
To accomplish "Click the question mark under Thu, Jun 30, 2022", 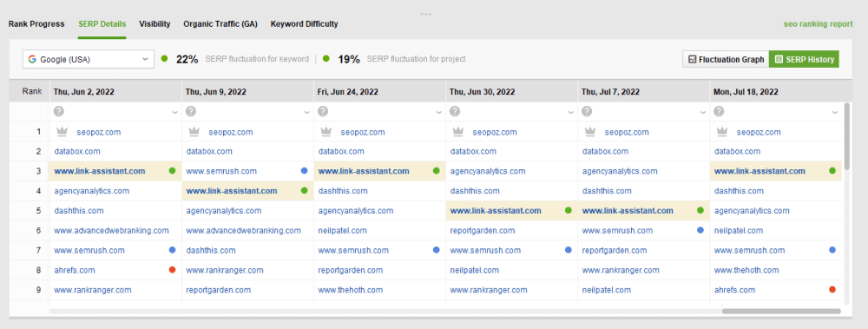I will tap(455, 111).
